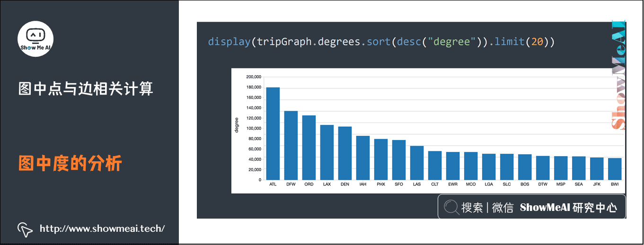
Task: Click the ORD bar in chart
Action: tap(309, 148)
